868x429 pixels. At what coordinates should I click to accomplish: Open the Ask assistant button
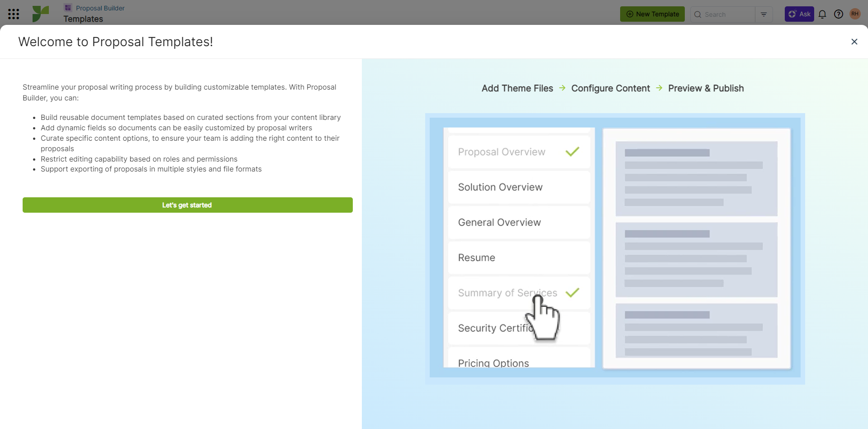click(x=799, y=14)
